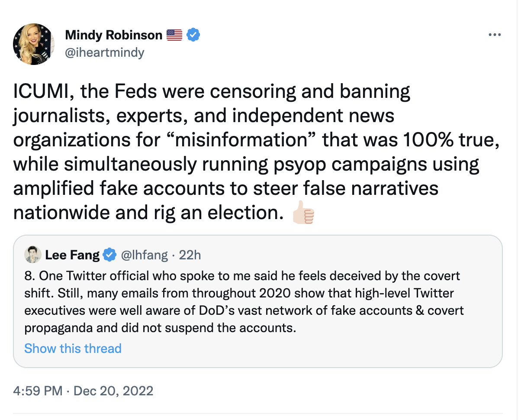
Task: Click the @lhfang handle
Action: coord(144,255)
